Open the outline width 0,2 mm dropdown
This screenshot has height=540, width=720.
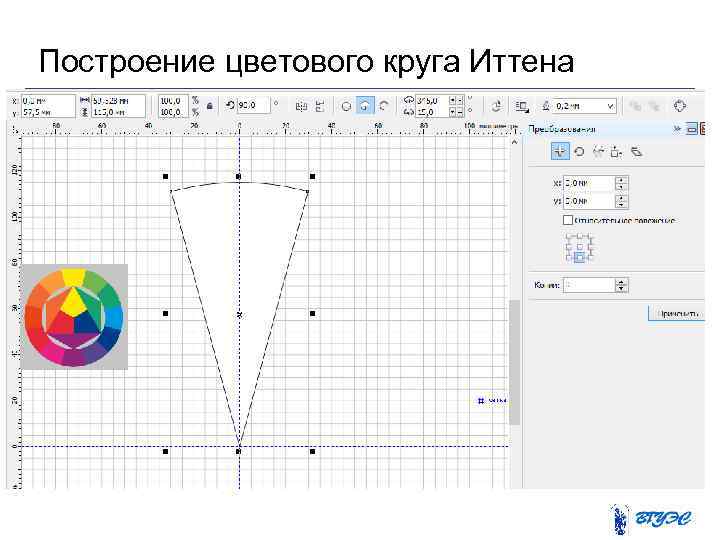(610, 106)
